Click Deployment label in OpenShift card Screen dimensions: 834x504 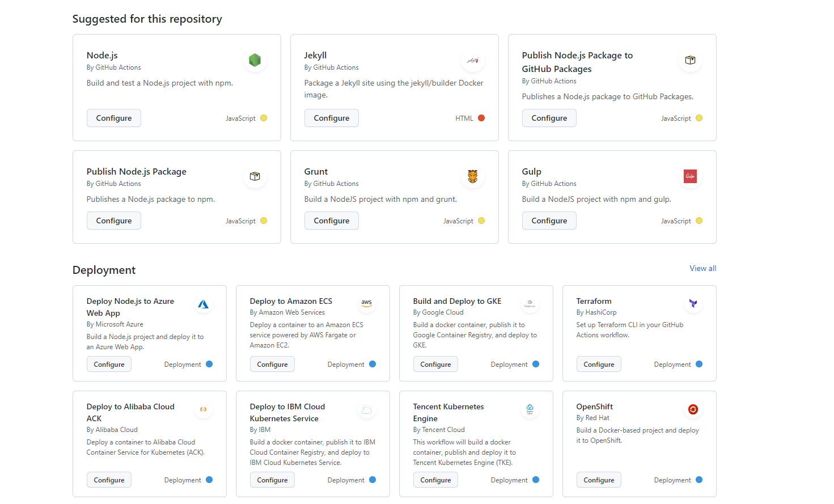[672, 480]
